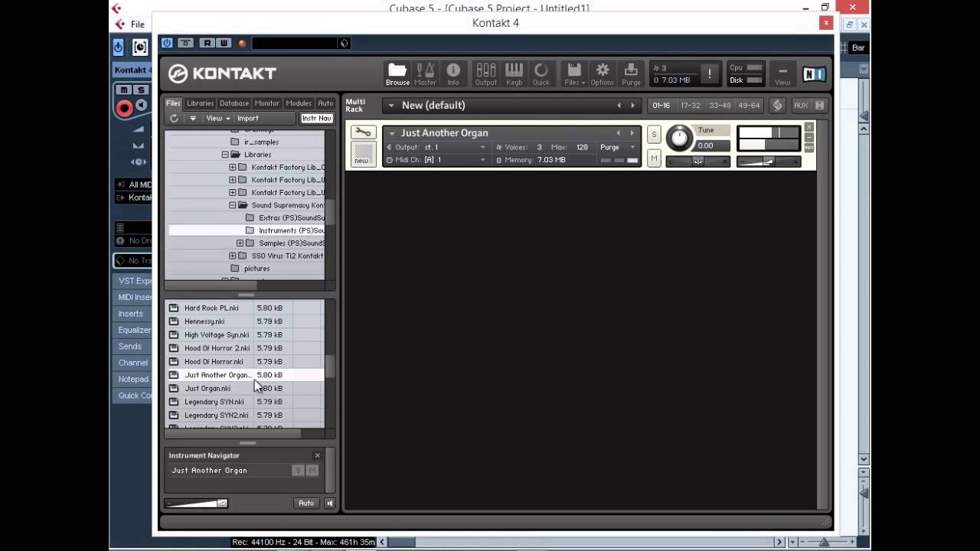The height and width of the screenshot is (551, 980).
Task: Toggle Cubase track Solo S button
Action: pos(141,90)
